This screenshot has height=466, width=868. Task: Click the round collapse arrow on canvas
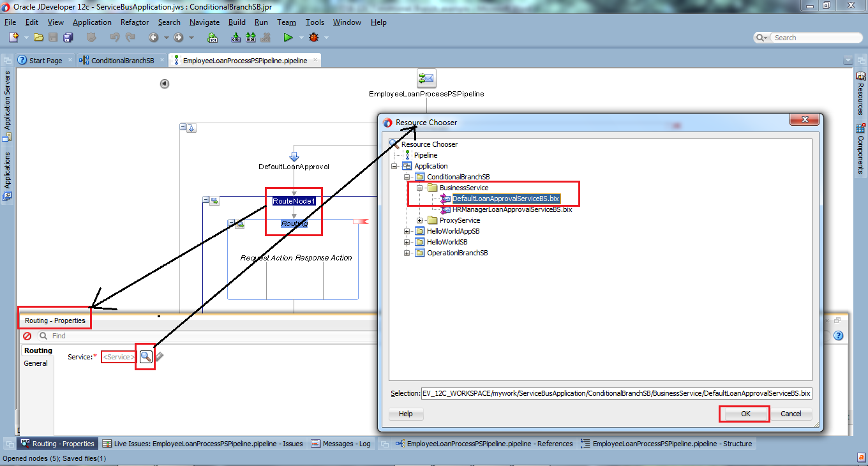(165, 84)
